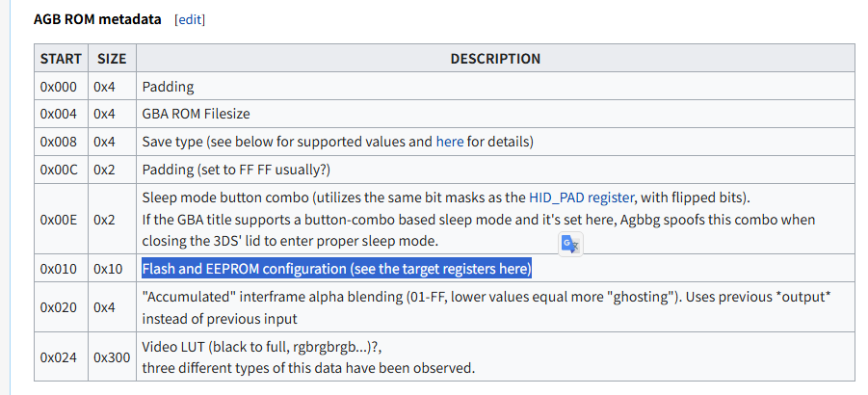868x395 pixels.
Task: Click the 0x10 size cell
Action: [x=112, y=269]
